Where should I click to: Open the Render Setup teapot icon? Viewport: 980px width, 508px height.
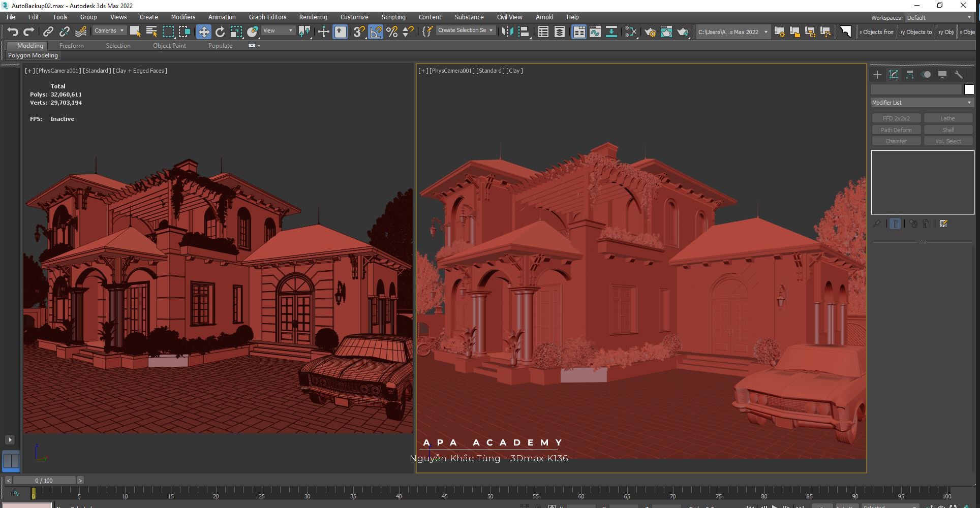[650, 32]
